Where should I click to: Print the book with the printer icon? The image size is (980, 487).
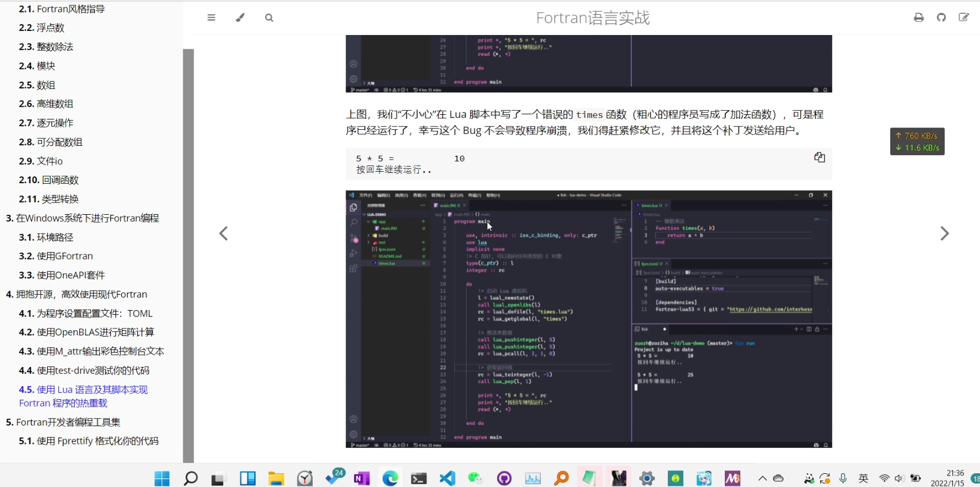[919, 18]
